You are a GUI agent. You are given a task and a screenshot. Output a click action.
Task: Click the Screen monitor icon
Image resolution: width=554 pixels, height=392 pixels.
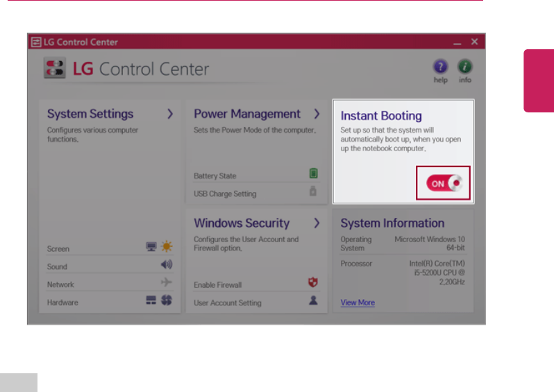(x=151, y=246)
